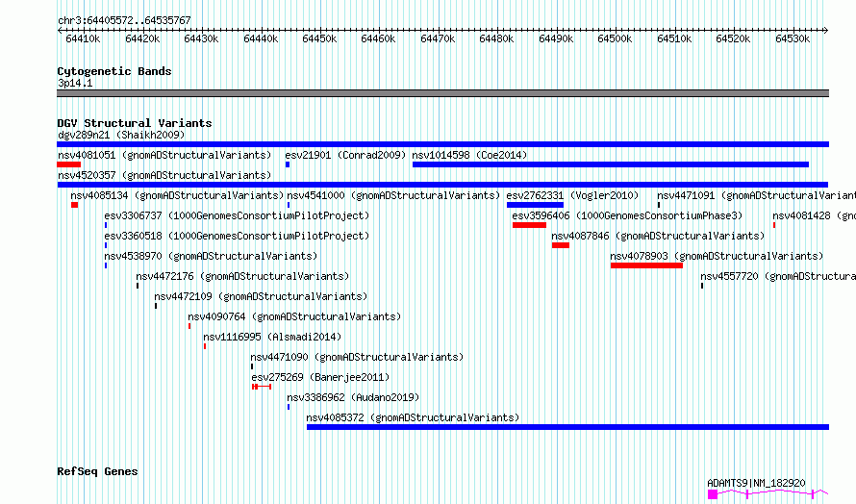Click the dgv289n21 (Shaikh2009) variant label
Image resolution: width=856 pixels, height=504 pixels.
tap(121, 135)
